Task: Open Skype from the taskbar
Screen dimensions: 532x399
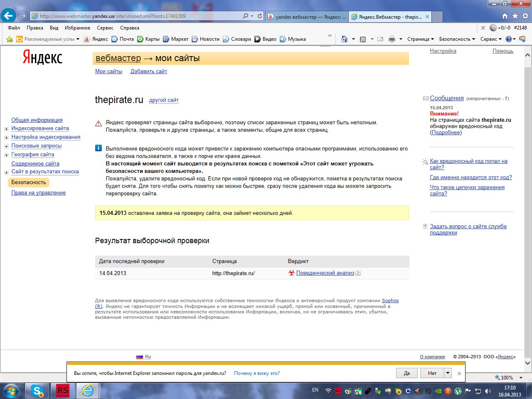Action: point(37,391)
